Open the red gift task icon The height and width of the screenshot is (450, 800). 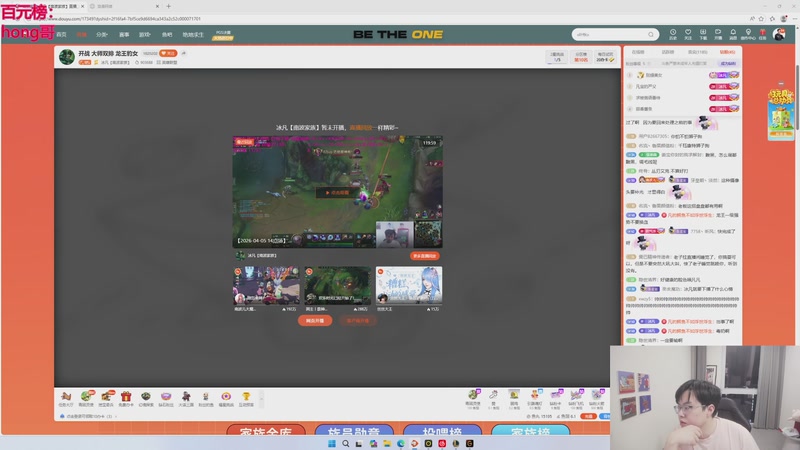pyautogui.click(x=763, y=34)
